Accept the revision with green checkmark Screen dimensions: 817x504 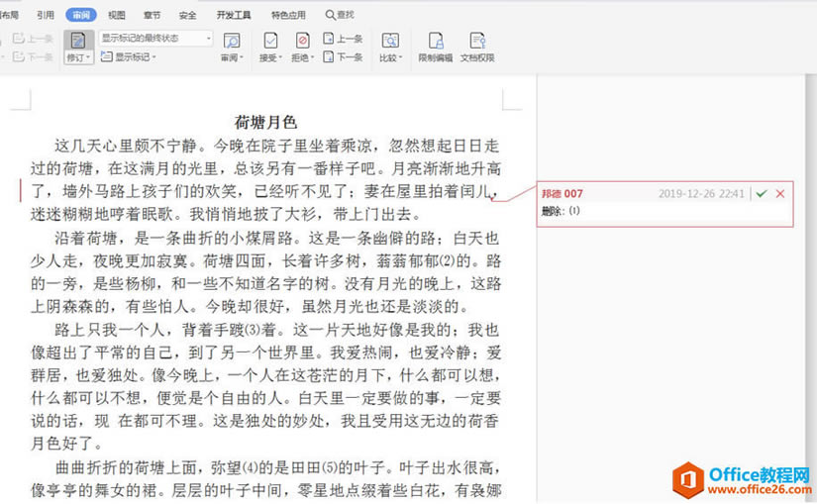[762, 193]
